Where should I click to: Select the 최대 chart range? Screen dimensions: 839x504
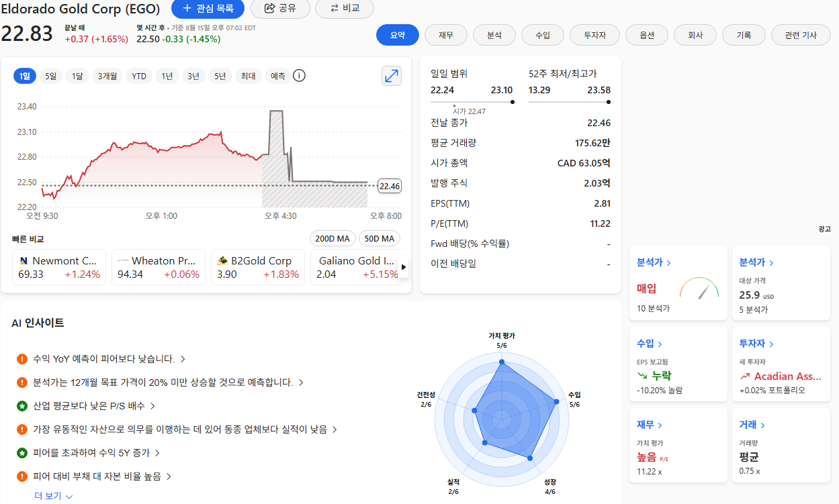248,76
